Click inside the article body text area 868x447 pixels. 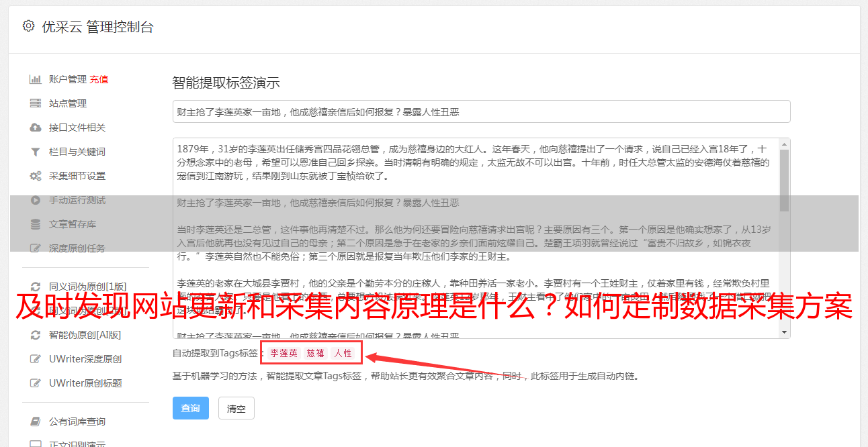click(x=476, y=238)
